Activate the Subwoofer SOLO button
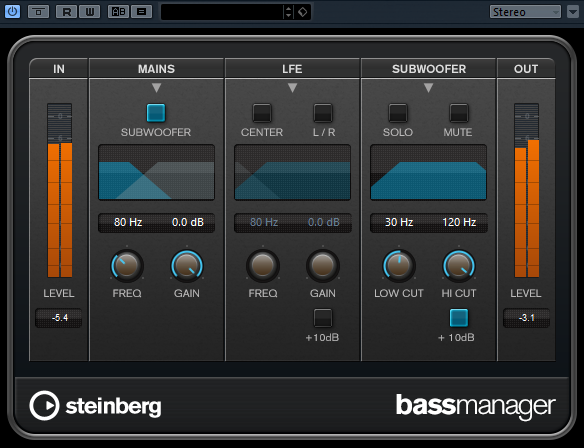 point(398,113)
